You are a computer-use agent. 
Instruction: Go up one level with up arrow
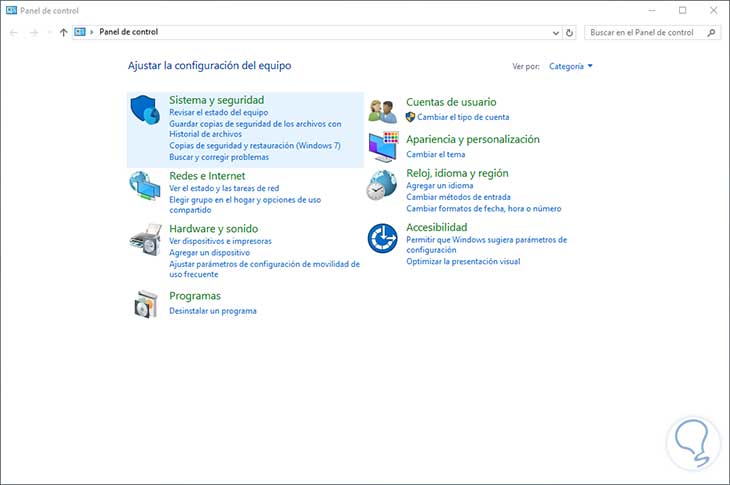coord(63,32)
